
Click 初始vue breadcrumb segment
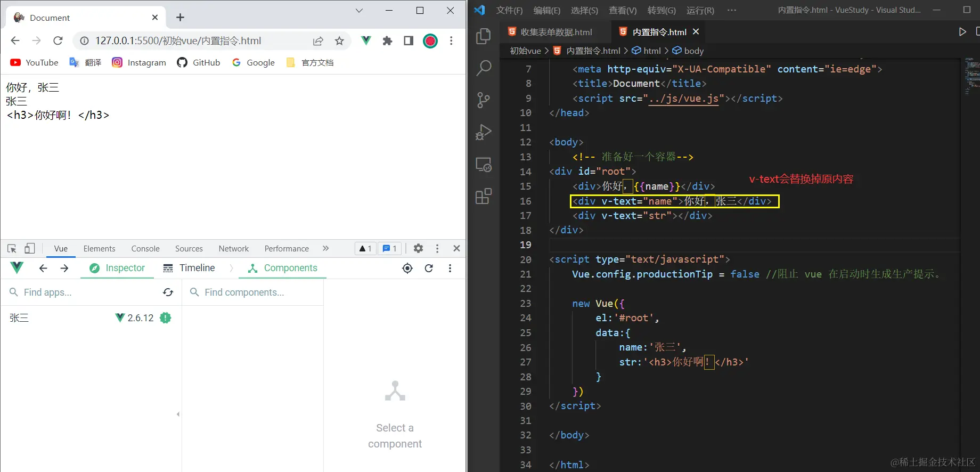point(525,51)
